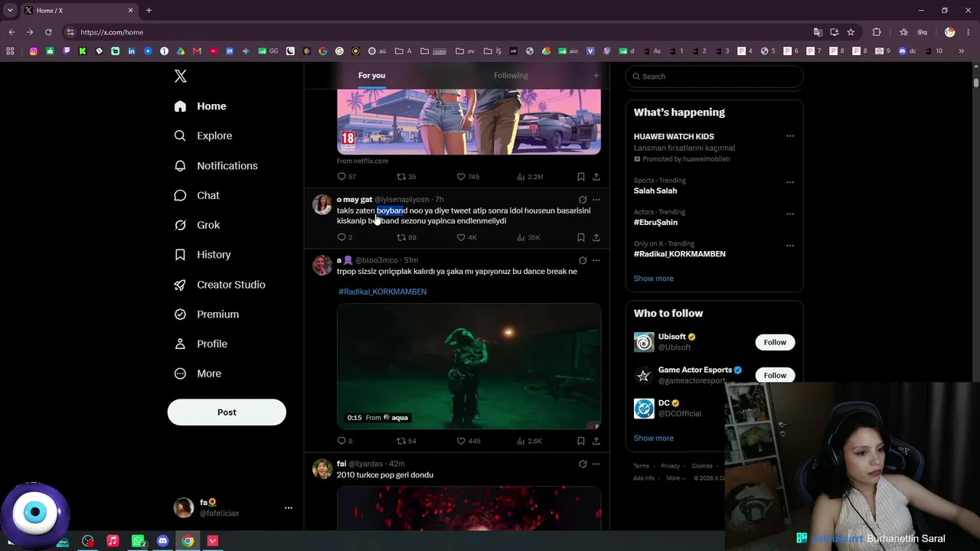Open the Gmail bookmark in bookmarks bar
This screenshot has height=551, width=980.
pyautogui.click(x=197, y=51)
